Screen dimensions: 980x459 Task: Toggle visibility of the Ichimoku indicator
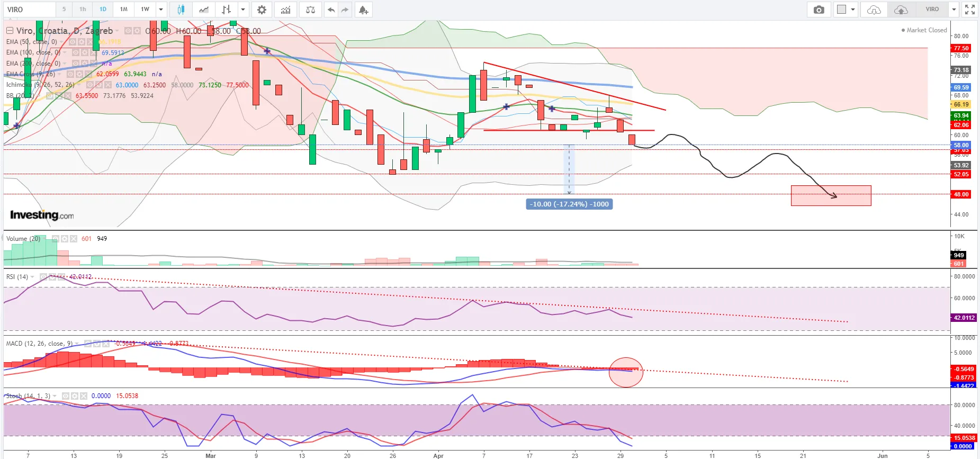coord(90,85)
